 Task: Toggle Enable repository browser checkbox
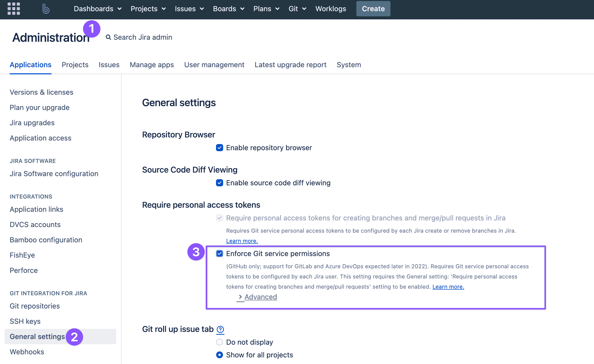coord(220,148)
